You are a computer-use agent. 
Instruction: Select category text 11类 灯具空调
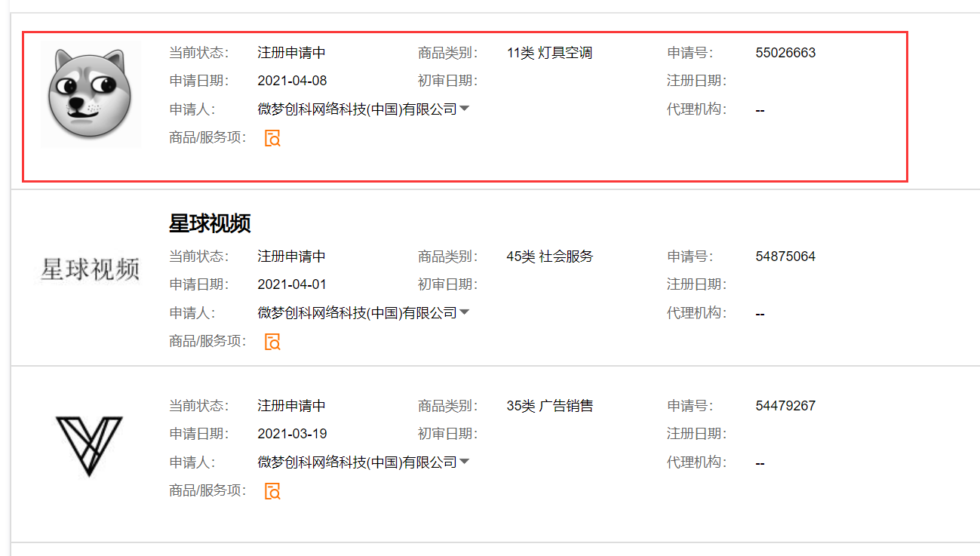[550, 53]
